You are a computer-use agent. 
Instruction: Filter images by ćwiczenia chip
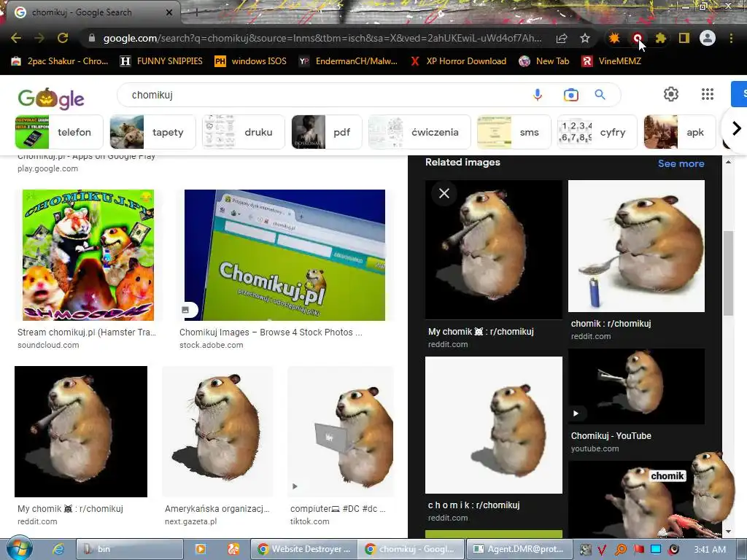point(419,132)
